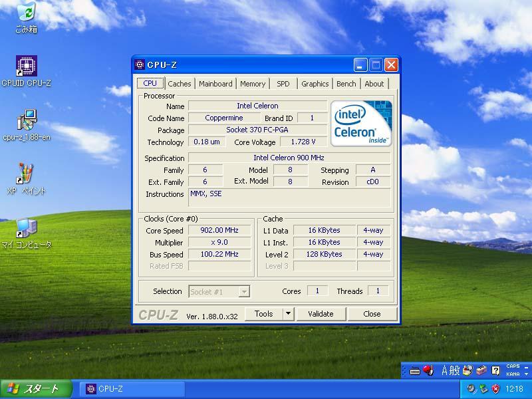Click the Close button in CPU-Z
Screen dimensions: 532x399
pyautogui.click(x=372, y=314)
